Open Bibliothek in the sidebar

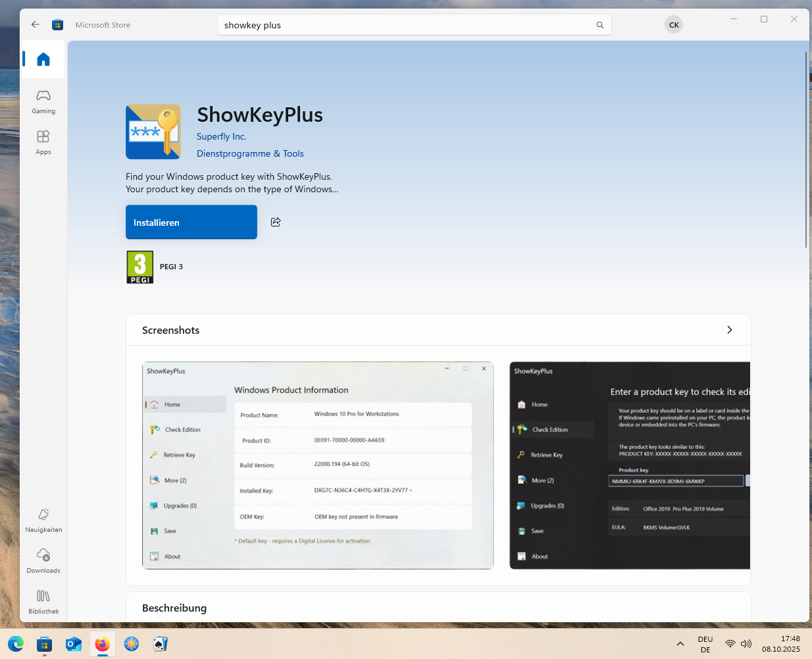pyautogui.click(x=43, y=602)
